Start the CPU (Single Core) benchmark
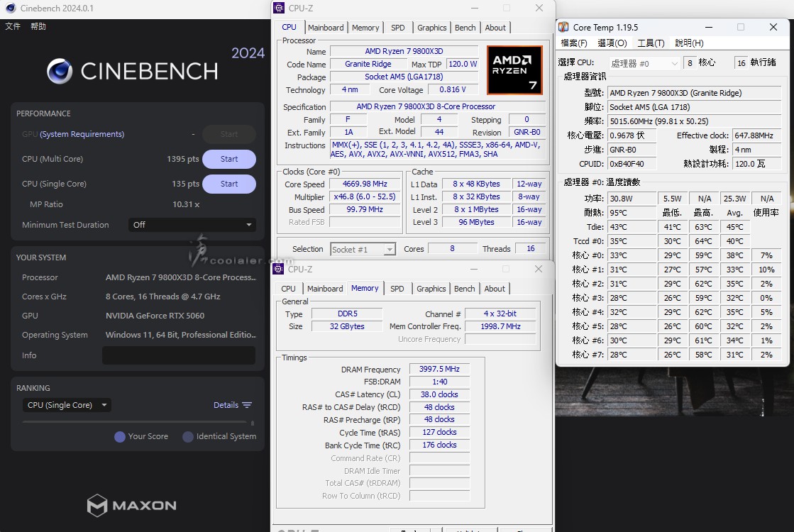The image size is (794, 532). (228, 184)
